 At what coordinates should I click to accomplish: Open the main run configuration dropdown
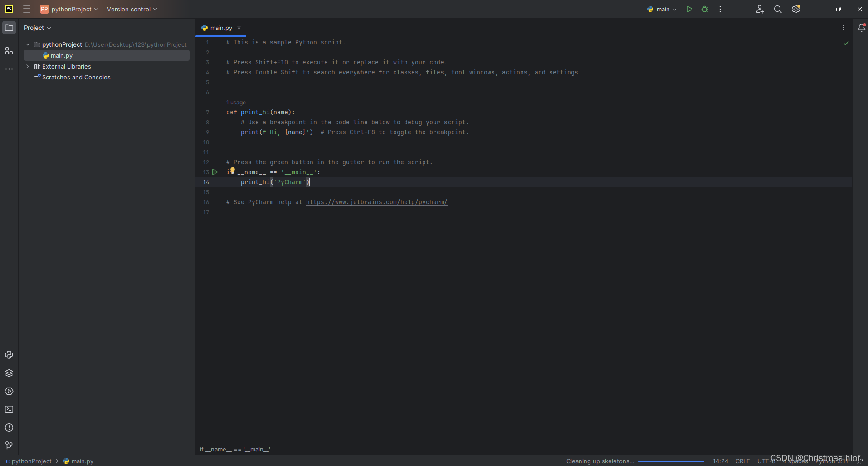click(662, 9)
